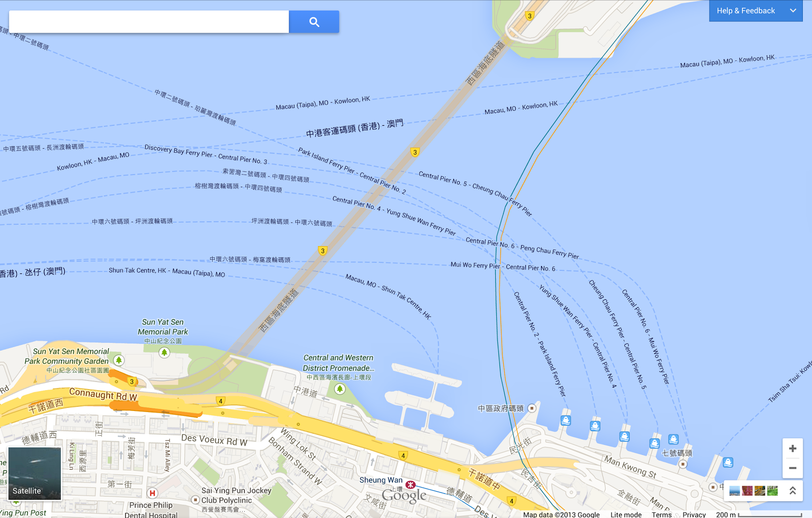Open the first photo thumbnail in imagery strip
This screenshot has height=518, width=812.
(x=734, y=491)
